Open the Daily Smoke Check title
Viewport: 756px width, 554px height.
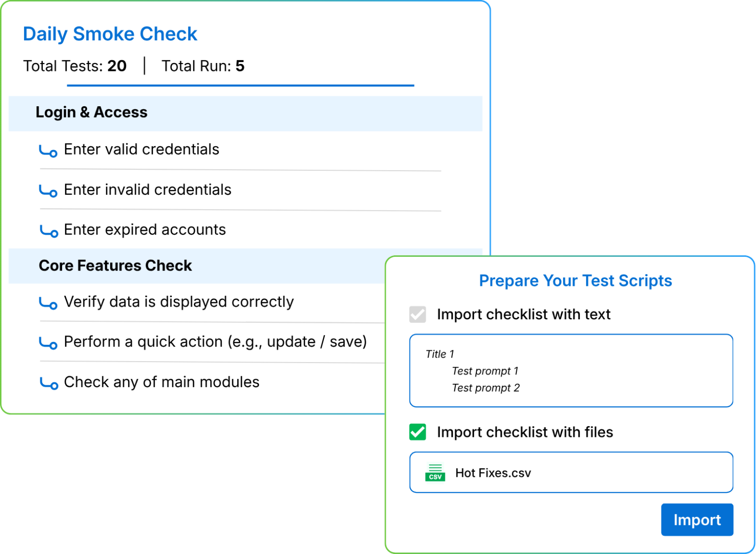point(110,34)
